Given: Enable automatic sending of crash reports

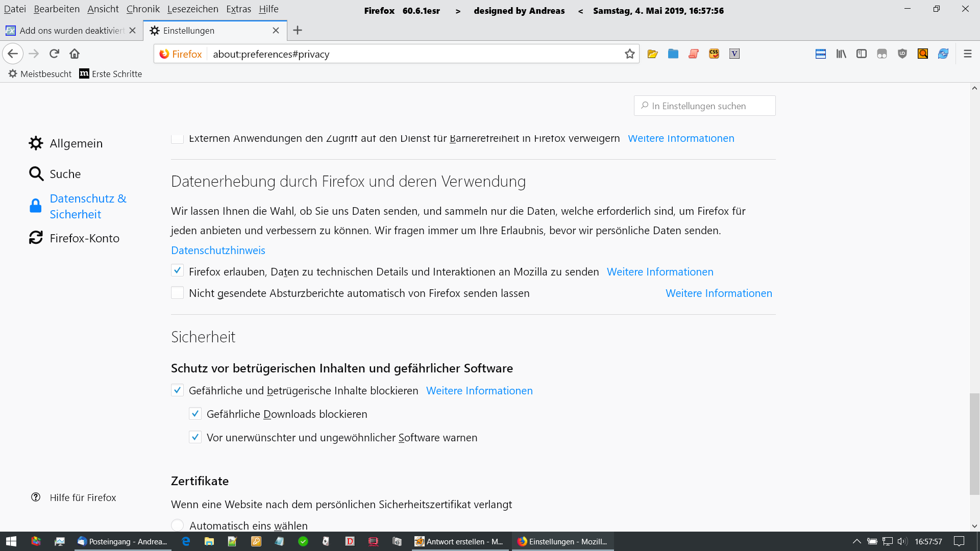Looking at the screenshot, I should pyautogui.click(x=177, y=293).
